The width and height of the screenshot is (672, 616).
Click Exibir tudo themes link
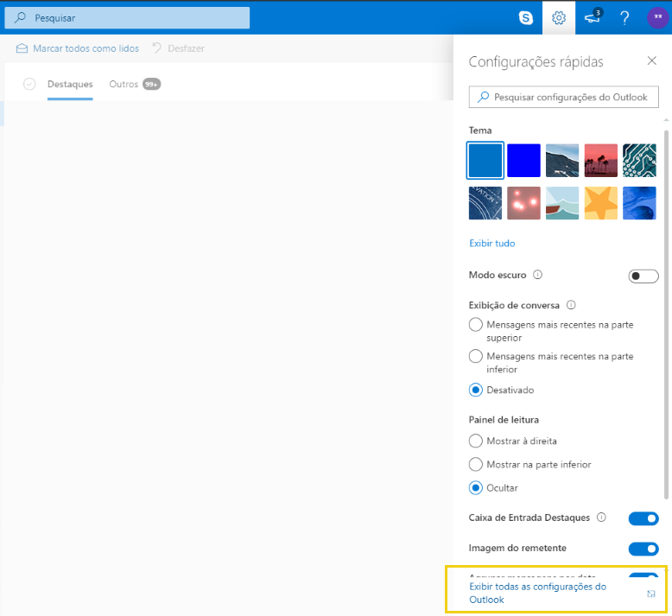(x=492, y=243)
